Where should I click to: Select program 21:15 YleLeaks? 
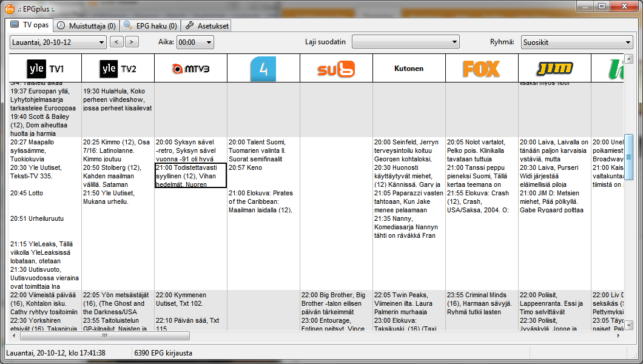45,252
